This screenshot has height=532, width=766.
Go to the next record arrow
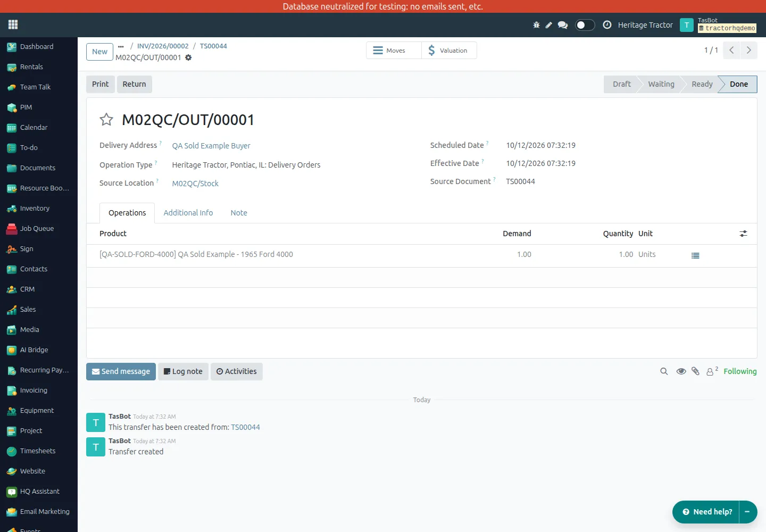coord(748,50)
